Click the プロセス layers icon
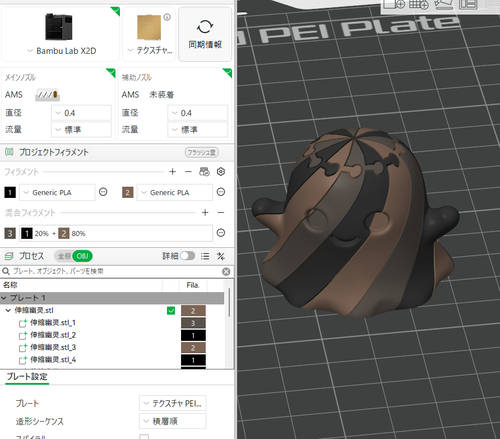 [x=9, y=256]
